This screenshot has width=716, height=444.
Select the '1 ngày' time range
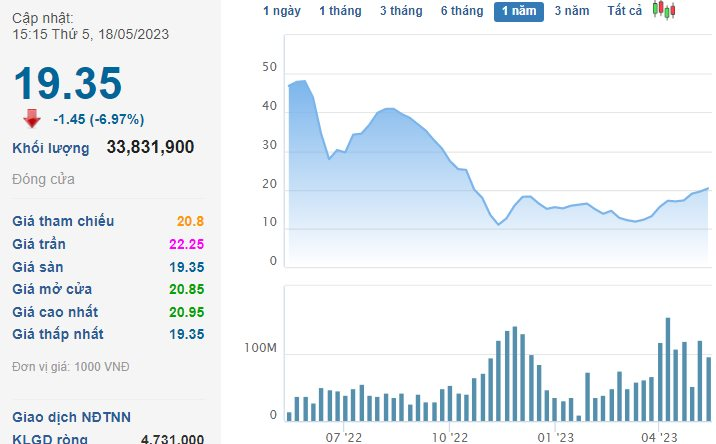point(282,11)
